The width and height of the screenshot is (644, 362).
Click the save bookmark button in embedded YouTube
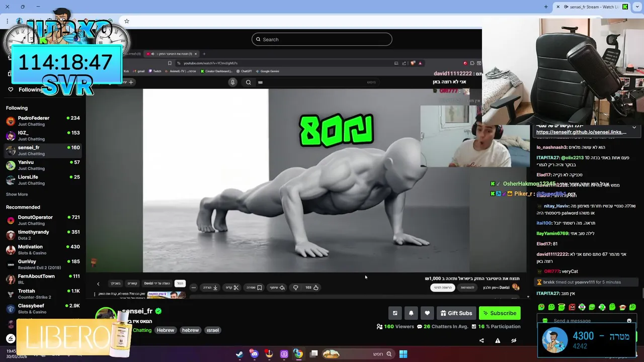coord(254,288)
